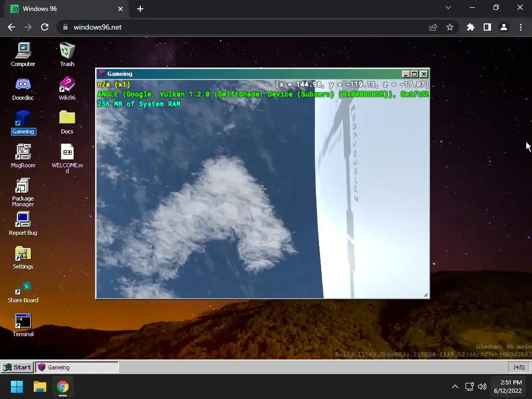Select the Windows 96 browser tab
Screen dimensions: 532x399
(x=67, y=9)
